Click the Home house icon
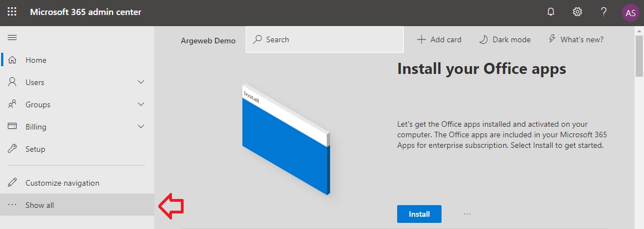The image size is (644, 229). coord(12,59)
